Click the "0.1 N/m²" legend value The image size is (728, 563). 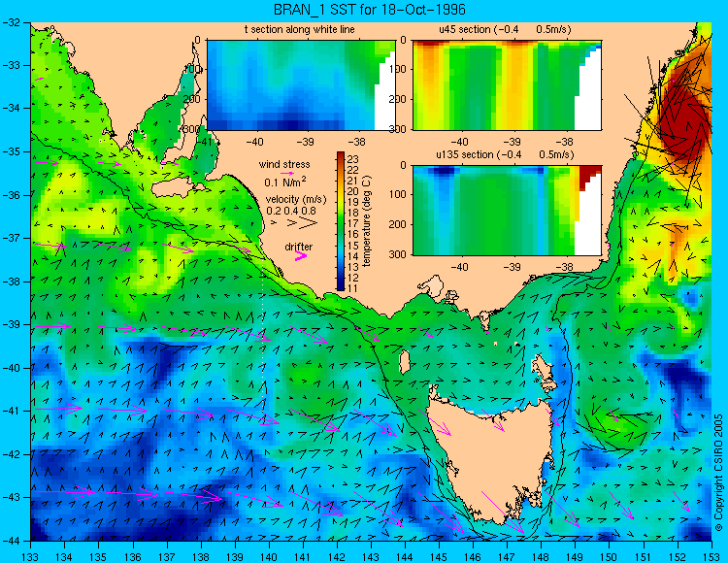pyautogui.click(x=284, y=182)
